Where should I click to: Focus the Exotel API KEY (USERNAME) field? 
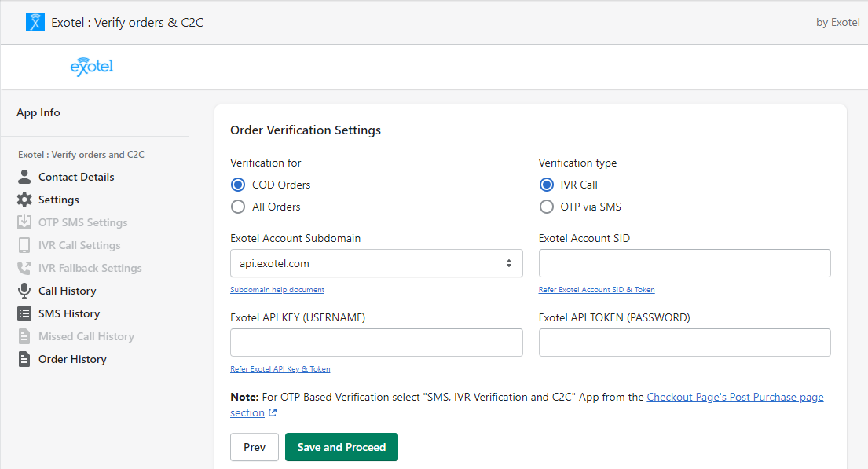(x=376, y=343)
